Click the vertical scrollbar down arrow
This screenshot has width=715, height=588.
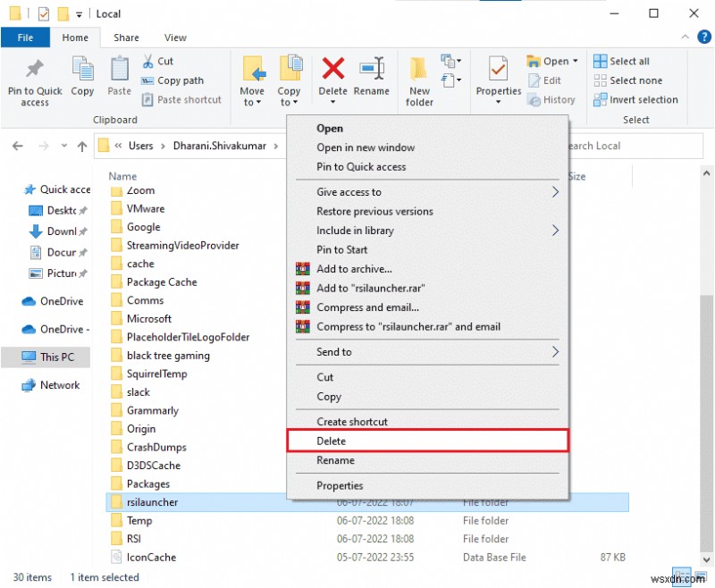tap(706, 559)
